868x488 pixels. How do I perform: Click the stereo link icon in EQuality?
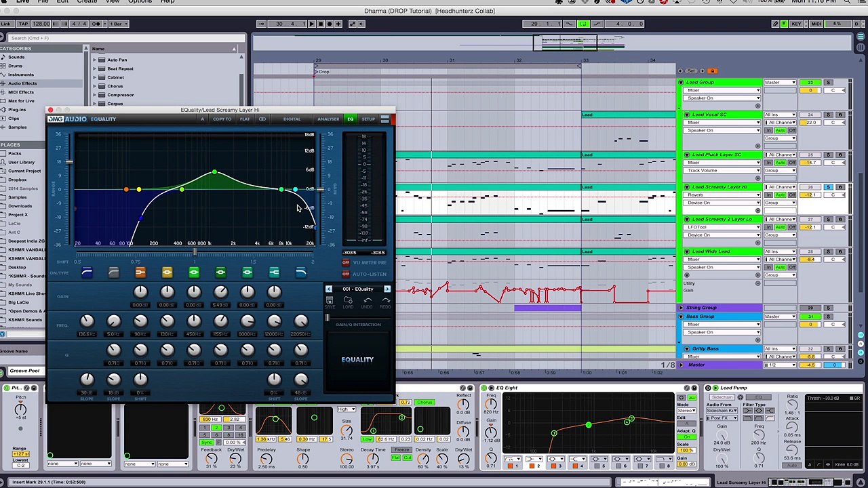click(262, 119)
